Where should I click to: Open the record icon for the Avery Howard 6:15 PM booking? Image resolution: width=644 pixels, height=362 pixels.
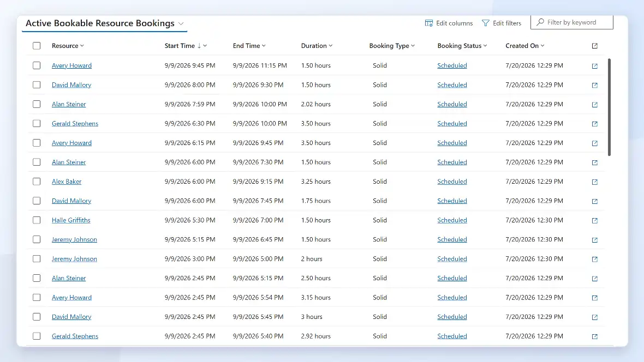click(594, 143)
